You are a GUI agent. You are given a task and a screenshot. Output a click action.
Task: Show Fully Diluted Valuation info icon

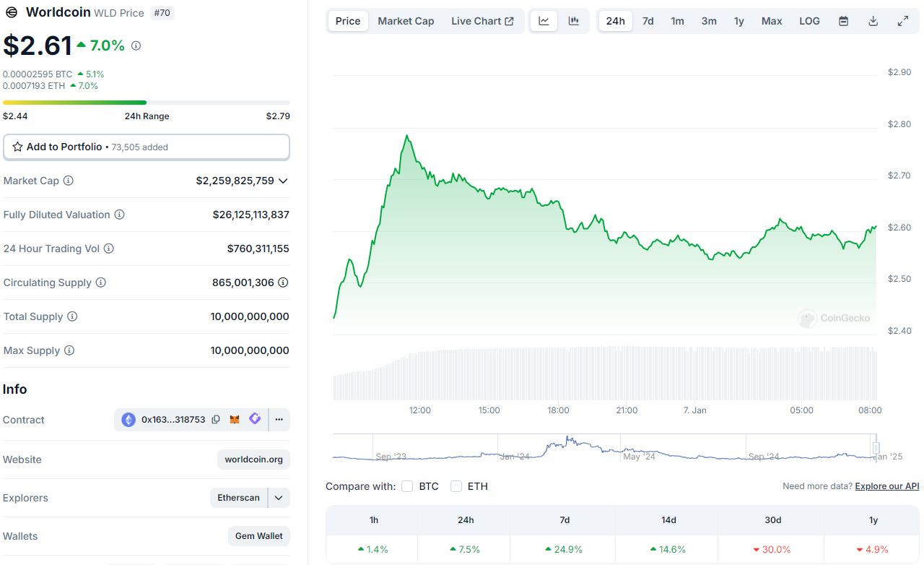point(120,215)
